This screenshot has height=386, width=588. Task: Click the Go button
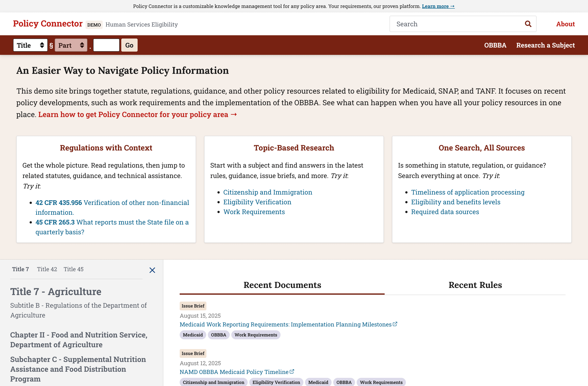129,45
